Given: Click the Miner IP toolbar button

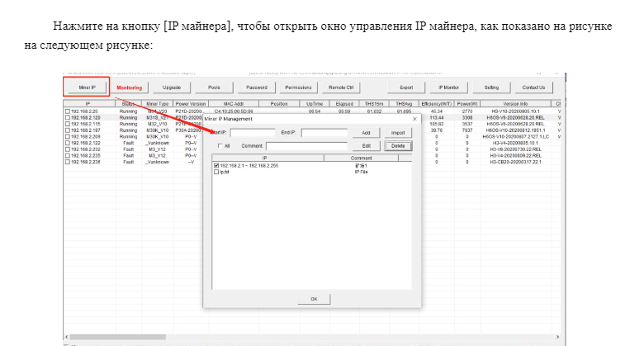Looking at the screenshot, I should (x=87, y=88).
